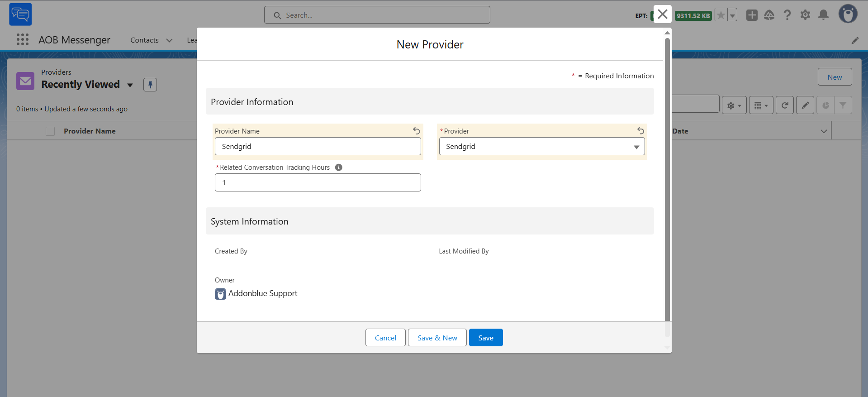Save the new provider record
The width and height of the screenshot is (868, 397).
point(486,338)
